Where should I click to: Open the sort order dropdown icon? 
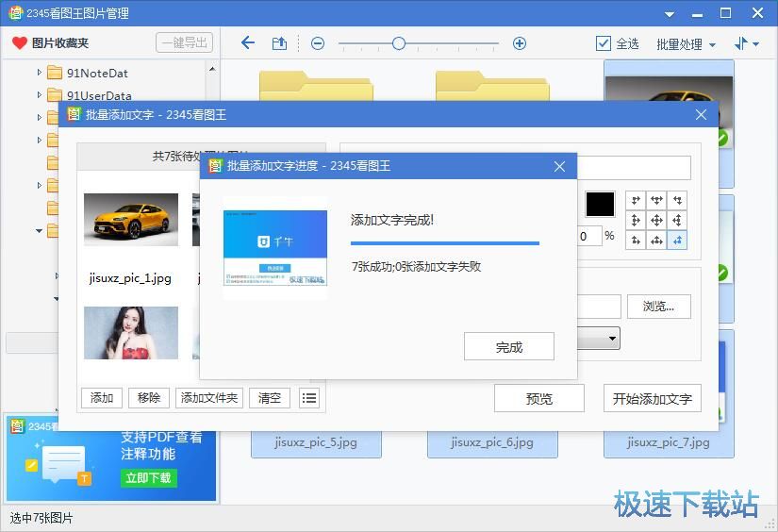click(746, 43)
